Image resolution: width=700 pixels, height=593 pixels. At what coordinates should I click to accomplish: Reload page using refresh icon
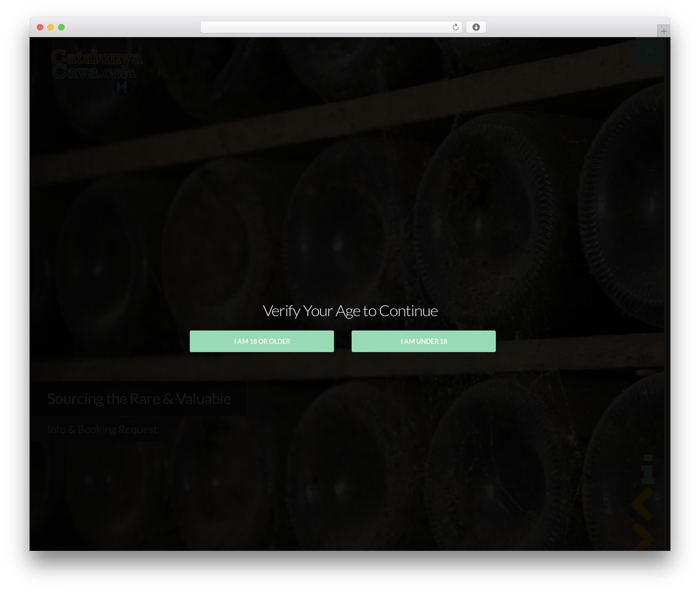(x=455, y=27)
